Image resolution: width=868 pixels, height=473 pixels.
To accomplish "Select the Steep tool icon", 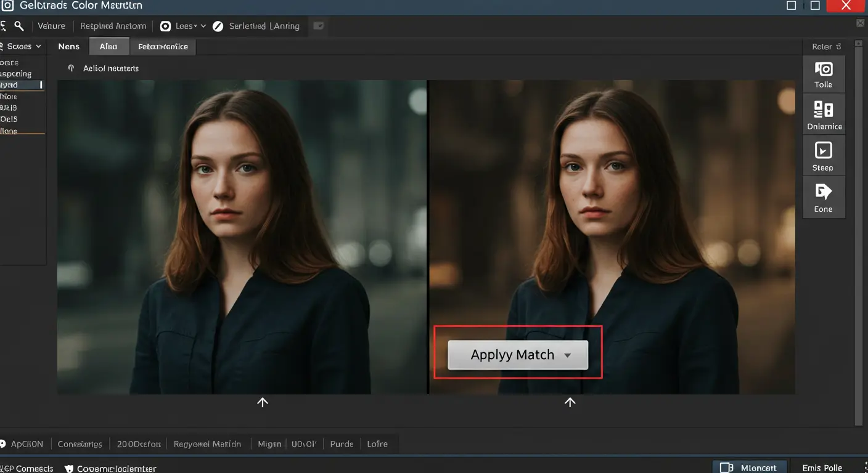I will pos(824,150).
